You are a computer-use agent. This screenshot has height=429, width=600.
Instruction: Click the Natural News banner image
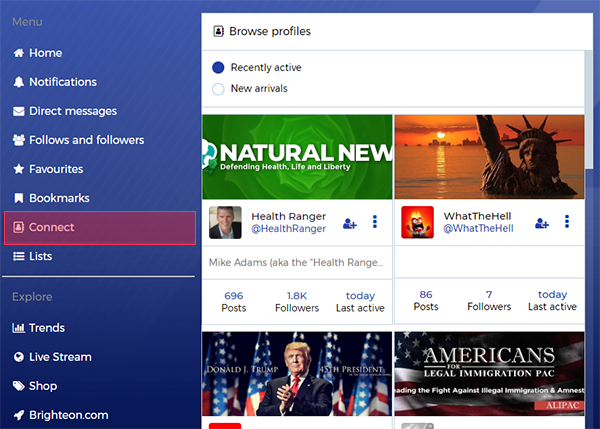pos(296,156)
